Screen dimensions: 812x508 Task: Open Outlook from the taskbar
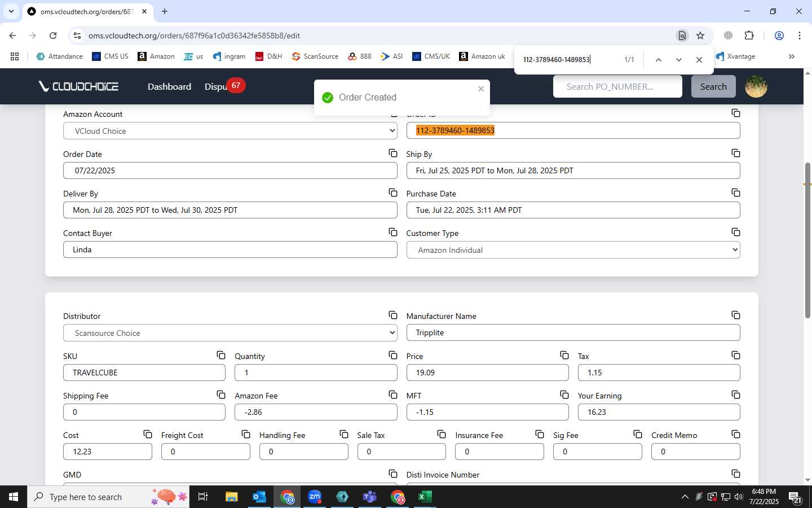(x=259, y=497)
